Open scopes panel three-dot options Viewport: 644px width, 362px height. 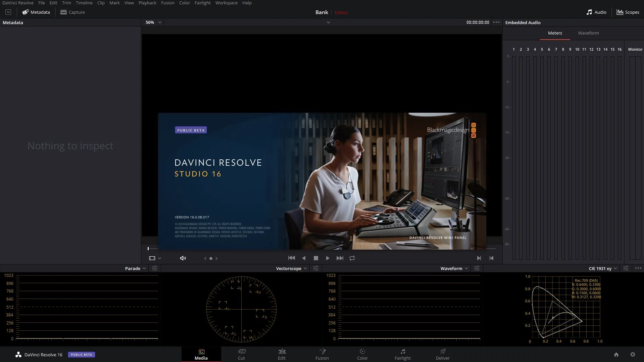638,268
